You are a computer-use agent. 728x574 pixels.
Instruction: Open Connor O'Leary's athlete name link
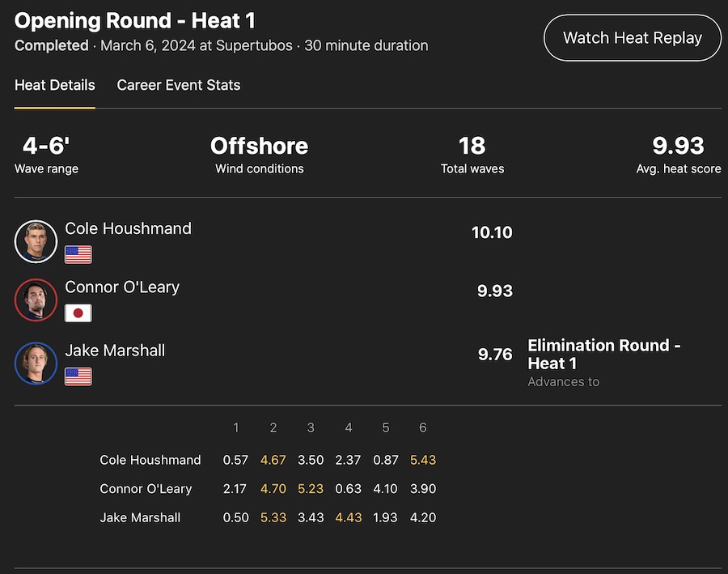122,287
